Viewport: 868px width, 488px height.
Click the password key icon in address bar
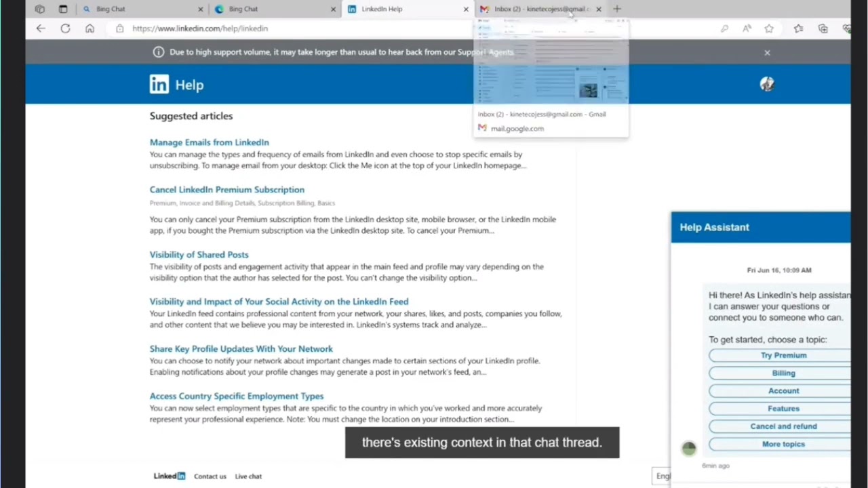(x=724, y=28)
